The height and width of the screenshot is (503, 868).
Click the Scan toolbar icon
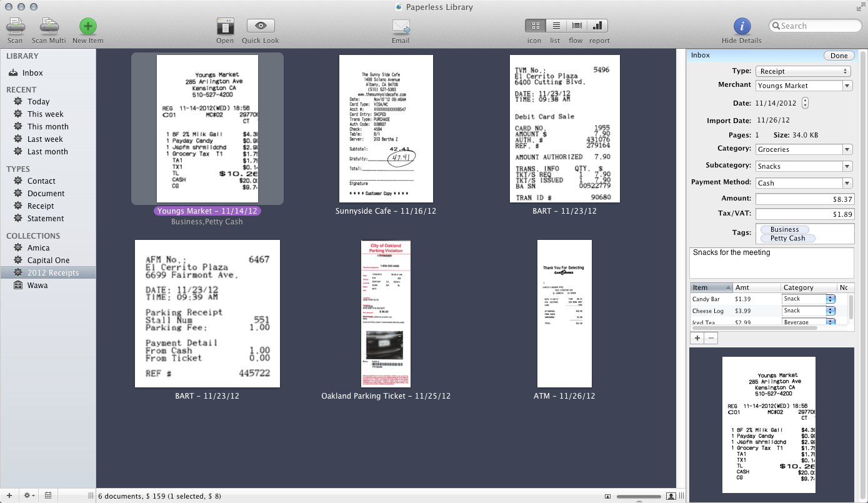[15, 27]
